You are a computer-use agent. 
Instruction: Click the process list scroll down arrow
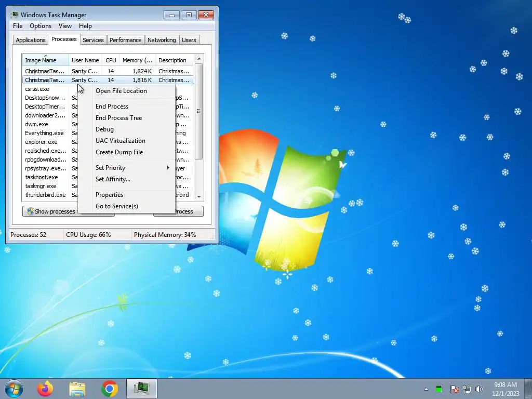199,197
